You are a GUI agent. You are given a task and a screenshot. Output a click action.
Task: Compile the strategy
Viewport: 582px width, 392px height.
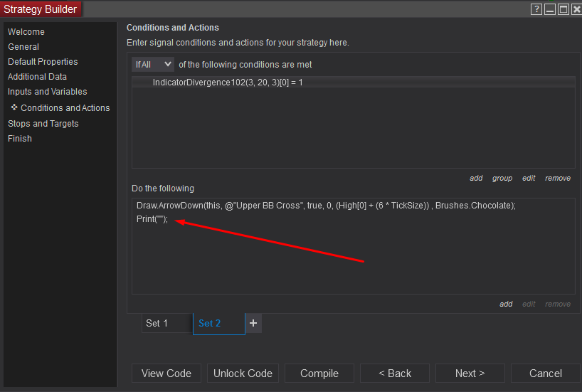[x=319, y=373]
